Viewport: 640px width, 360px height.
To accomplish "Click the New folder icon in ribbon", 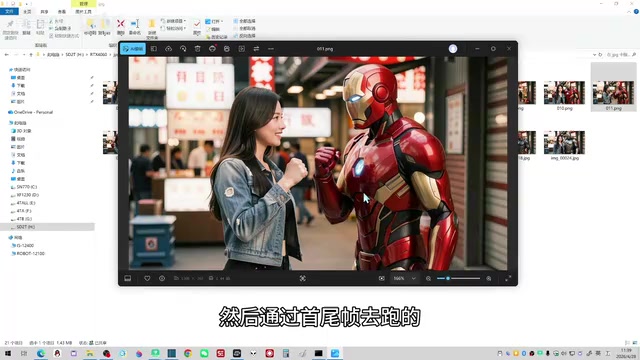I will click(x=152, y=29).
